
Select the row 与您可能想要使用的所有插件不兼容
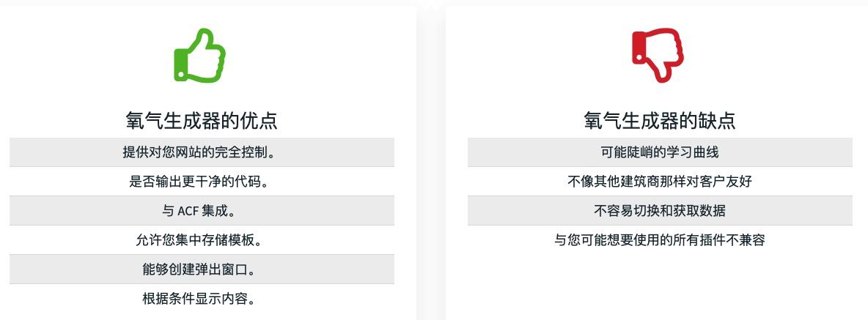point(660,240)
